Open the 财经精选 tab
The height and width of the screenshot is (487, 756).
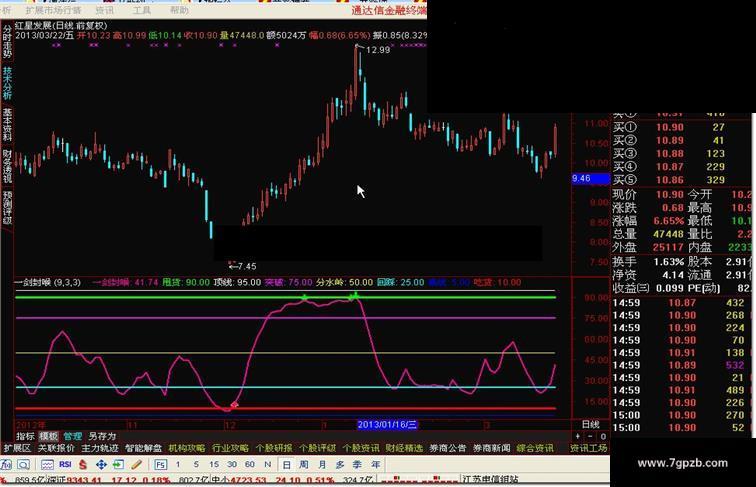click(404, 448)
